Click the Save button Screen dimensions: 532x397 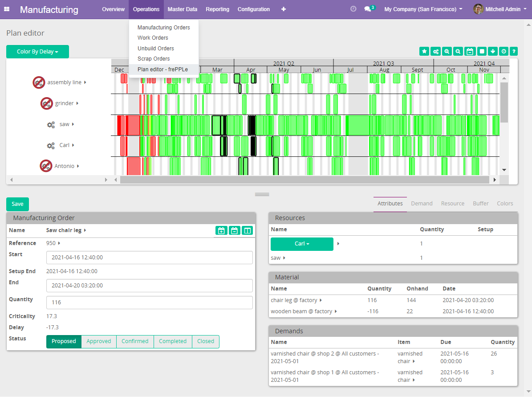[17, 204]
